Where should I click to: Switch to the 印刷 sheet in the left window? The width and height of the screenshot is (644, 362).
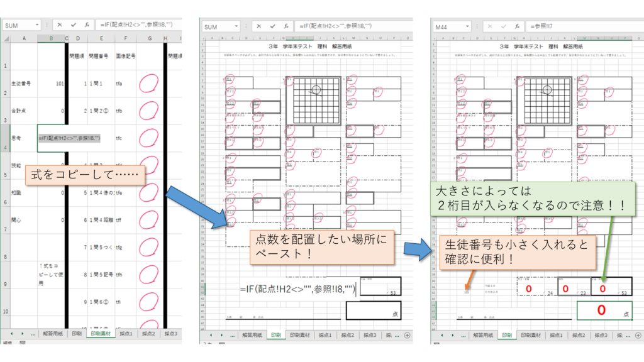[77, 334]
